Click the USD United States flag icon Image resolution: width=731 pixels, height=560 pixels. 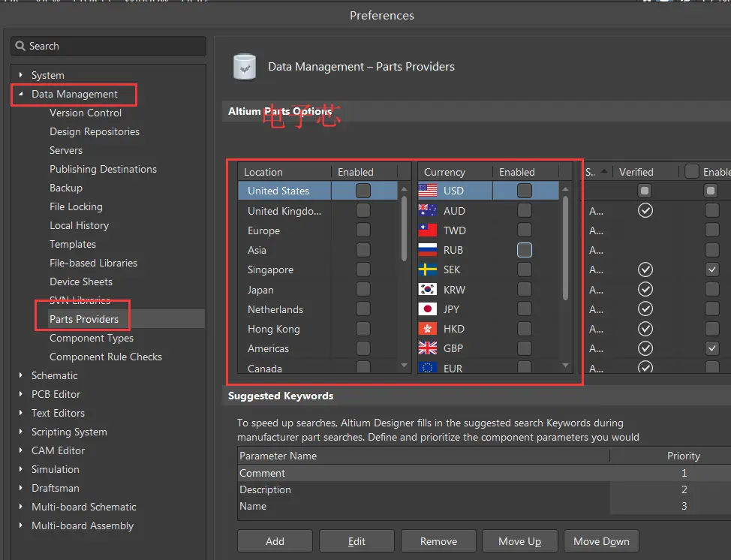click(x=428, y=191)
